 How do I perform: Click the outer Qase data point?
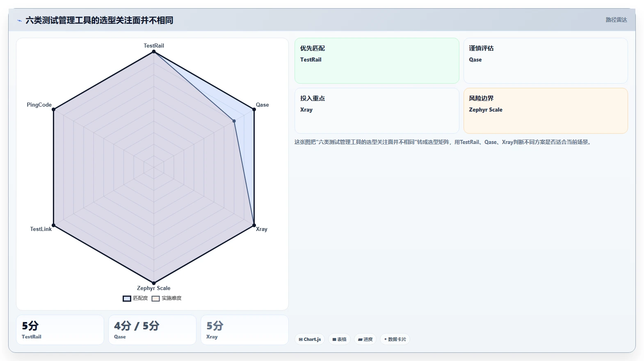tap(254, 110)
